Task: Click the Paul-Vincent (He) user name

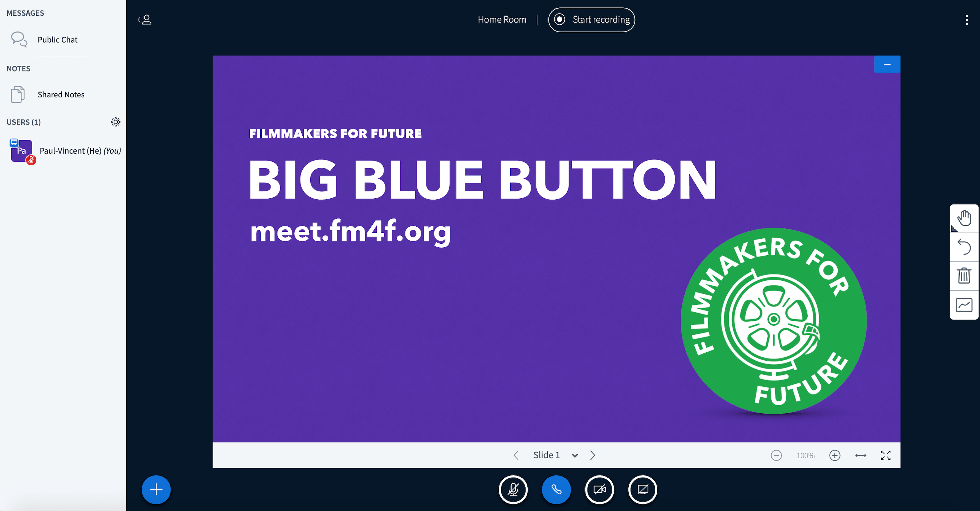Action: coord(70,151)
